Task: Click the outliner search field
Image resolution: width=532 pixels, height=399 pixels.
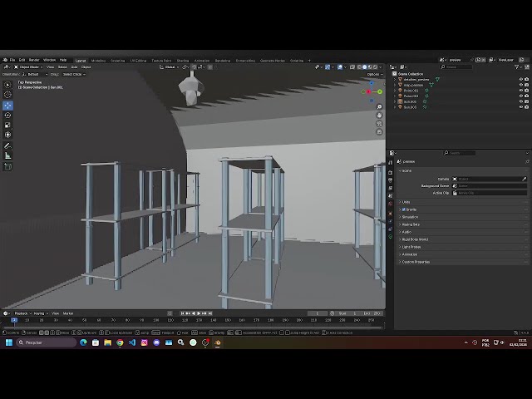Action: point(456,67)
